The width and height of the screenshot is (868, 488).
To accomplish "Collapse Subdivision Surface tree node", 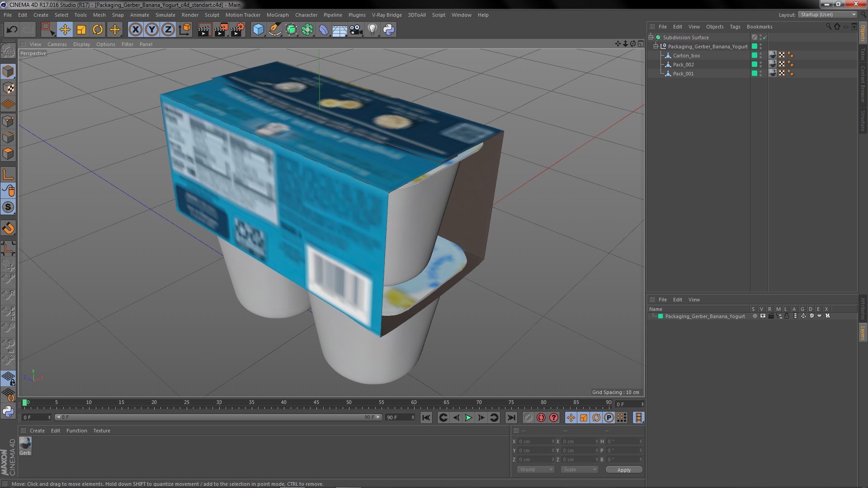I will pyautogui.click(x=651, y=38).
